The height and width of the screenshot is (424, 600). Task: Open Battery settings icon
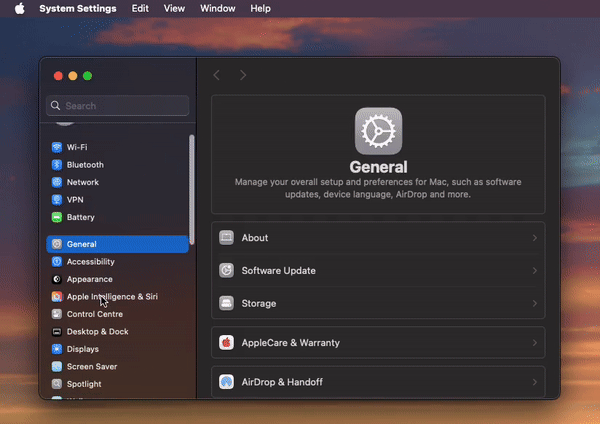point(57,218)
